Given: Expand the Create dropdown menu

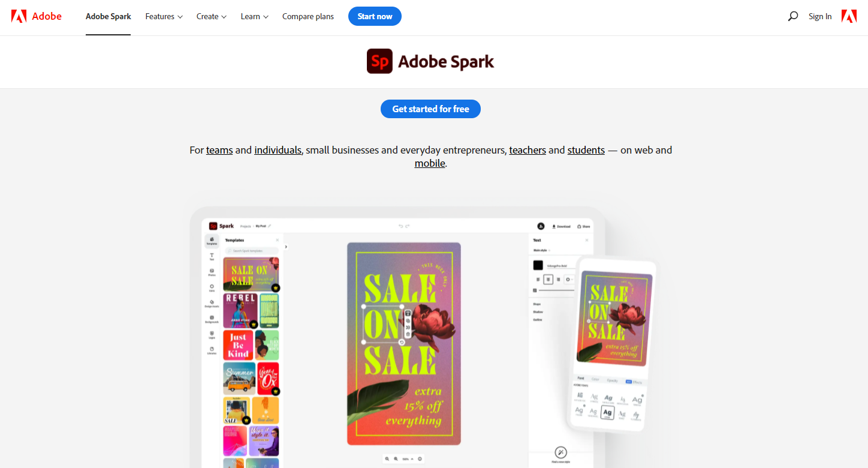Looking at the screenshot, I should tap(211, 17).
